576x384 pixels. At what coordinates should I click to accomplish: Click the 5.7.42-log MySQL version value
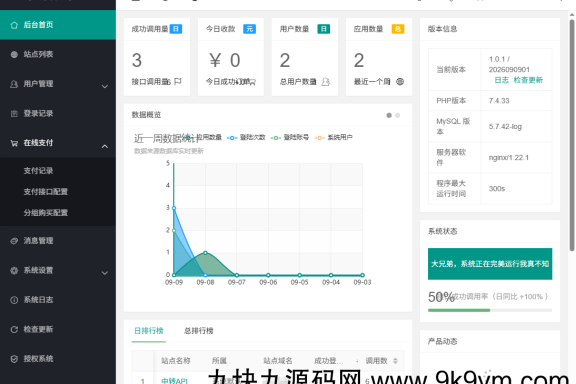click(x=505, y=126)
